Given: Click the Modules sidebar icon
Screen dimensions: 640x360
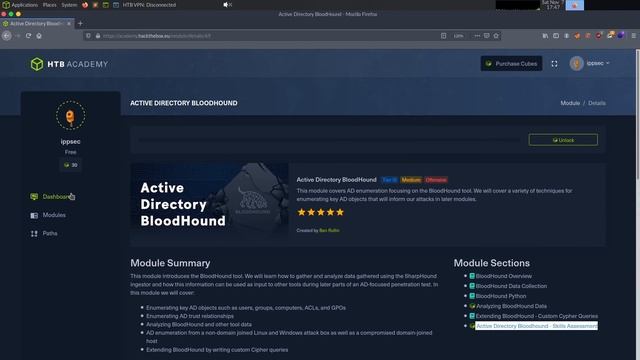Looking at the screenshot, I should tap(34, 215).
